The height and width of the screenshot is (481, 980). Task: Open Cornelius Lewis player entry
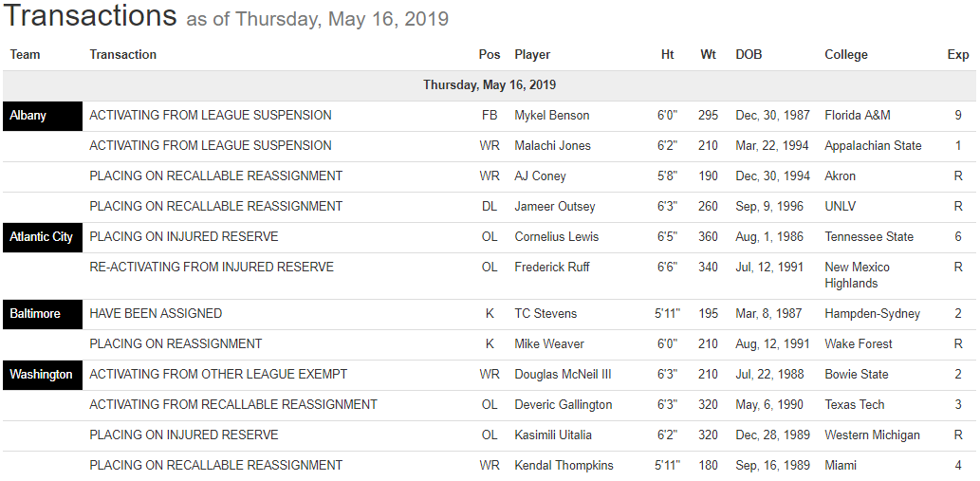pos(557,237)
